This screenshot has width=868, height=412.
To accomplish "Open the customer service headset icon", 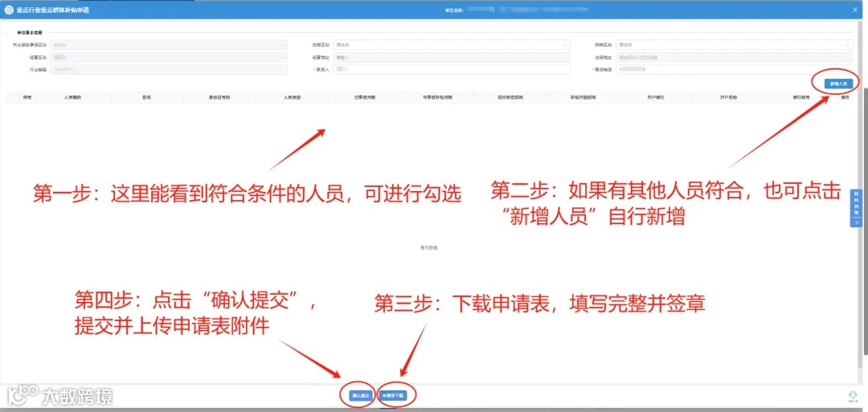I will click(x=853, y=396).
